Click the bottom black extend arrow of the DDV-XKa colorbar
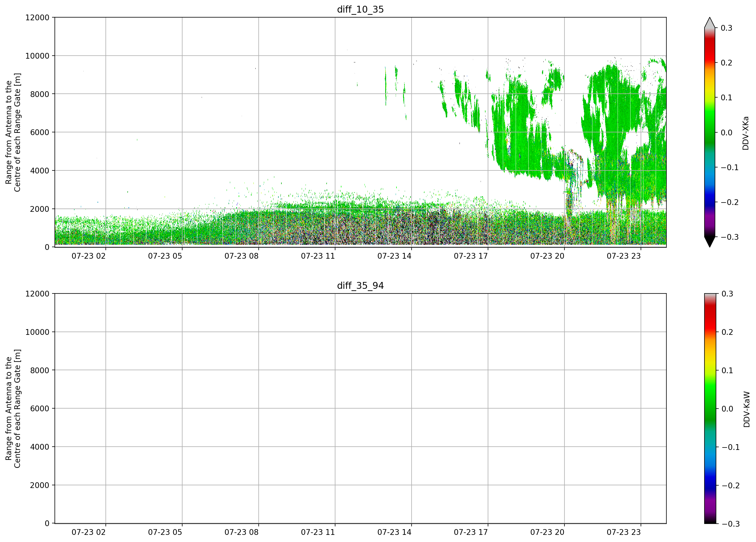756x542 pixels. pyautogui.click(x=710, y=242)
